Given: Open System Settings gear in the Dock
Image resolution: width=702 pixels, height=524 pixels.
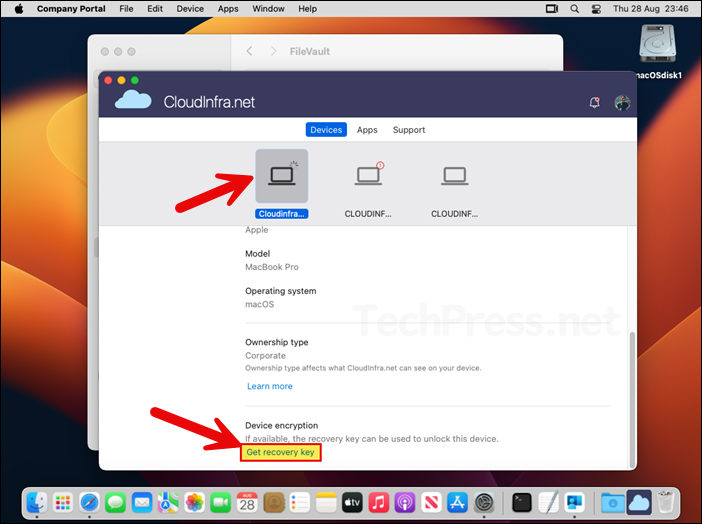Looking at the screenshot, I should pos(484,503).
